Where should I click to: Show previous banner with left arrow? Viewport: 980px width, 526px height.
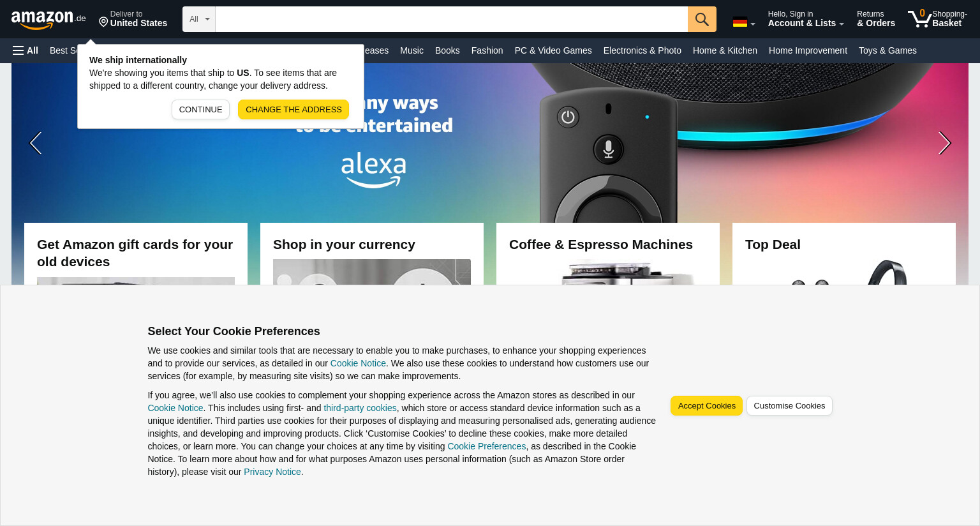coord(36,143)
